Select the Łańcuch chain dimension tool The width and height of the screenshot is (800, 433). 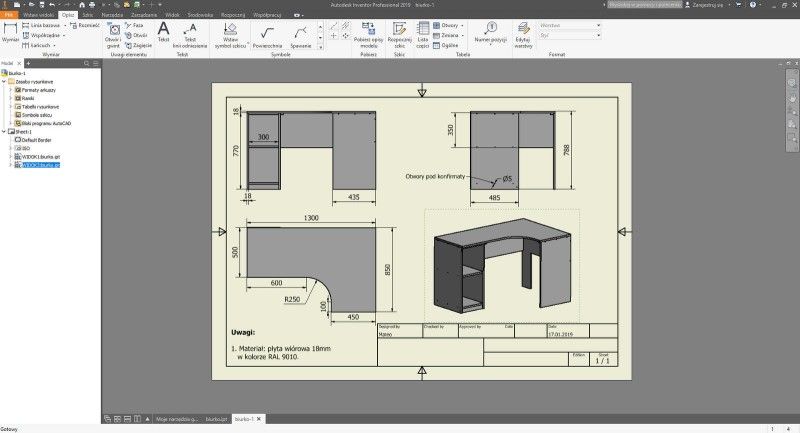click(x=36, y=45)
